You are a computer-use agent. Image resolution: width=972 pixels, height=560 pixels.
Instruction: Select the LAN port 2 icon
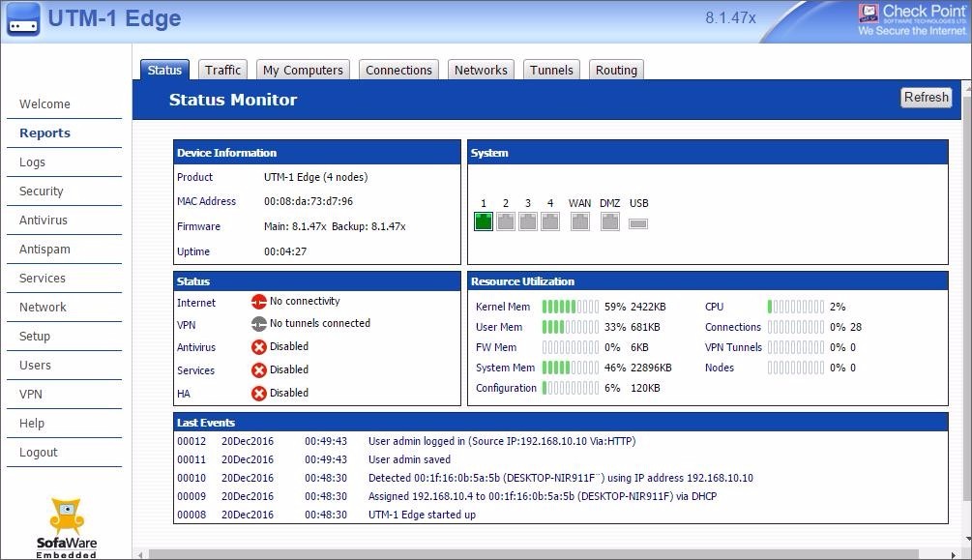[506, 221]
